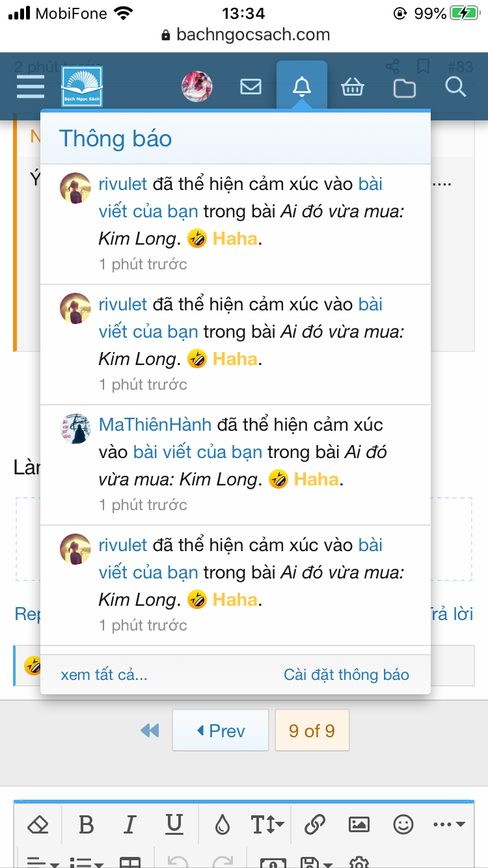
Task: Open the smiley emoticon picker
Action: (x=405, y=824)
